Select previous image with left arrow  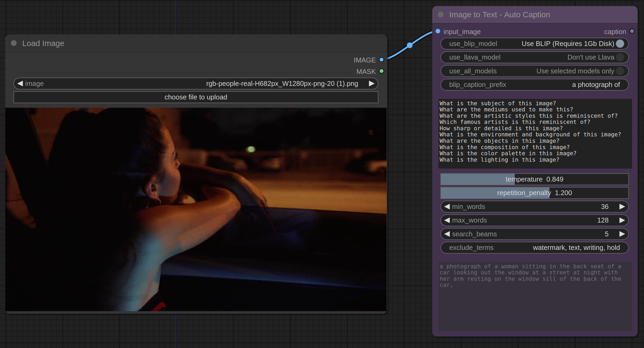pyautogui.click(x=20, y=83)
